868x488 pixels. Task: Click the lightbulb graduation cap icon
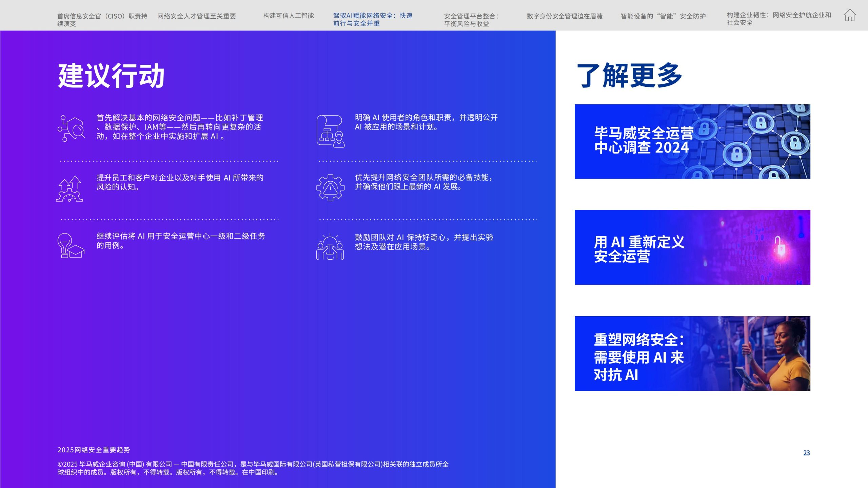point(71,246)
